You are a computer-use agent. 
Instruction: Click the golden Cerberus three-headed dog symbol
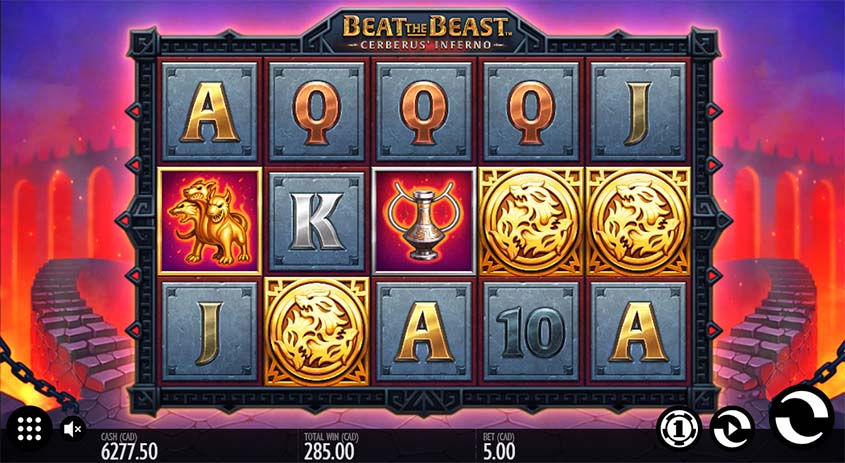210,221
